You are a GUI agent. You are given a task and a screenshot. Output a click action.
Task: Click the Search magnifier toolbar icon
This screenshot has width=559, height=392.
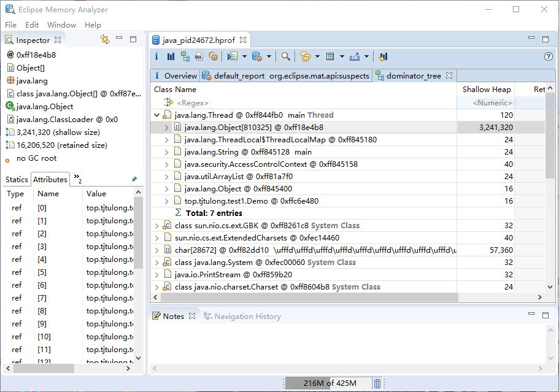coord(285,56)
